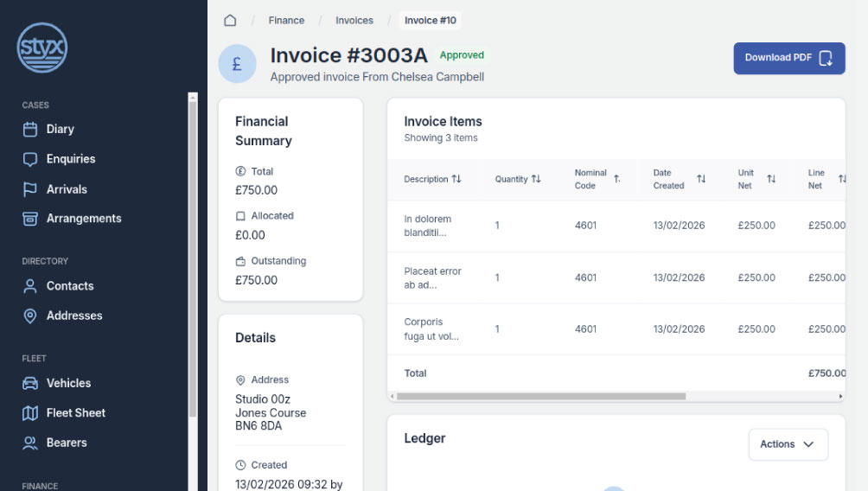Click the Fleet Sheet map icon
This screenshot has width=868, height=491.
tap(30, 413)
